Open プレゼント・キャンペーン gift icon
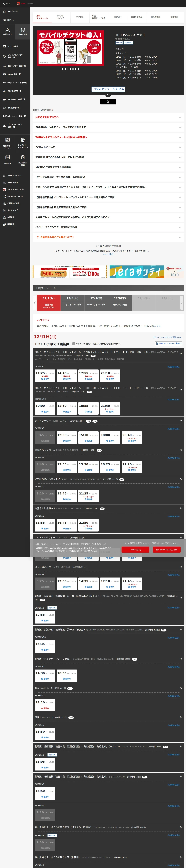Image resolution: width=186 pixels, height=868 pixels. (23, 143)
